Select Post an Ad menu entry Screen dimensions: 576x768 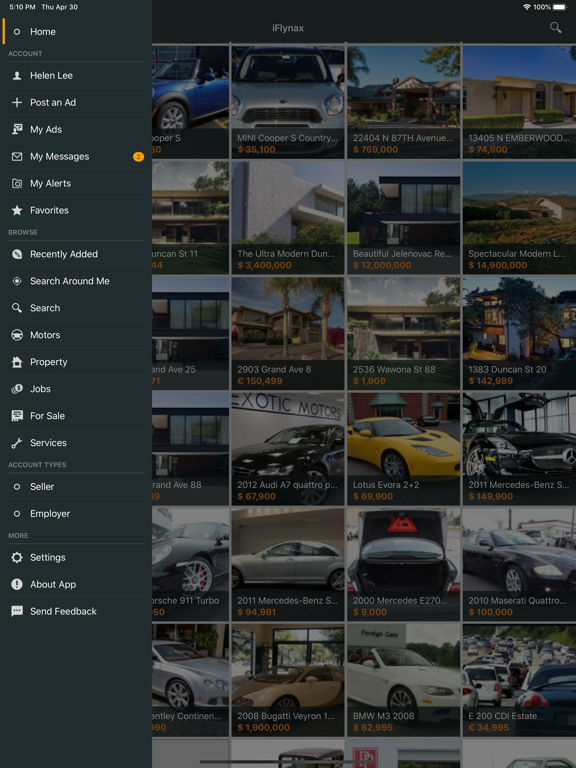(76, 103)
